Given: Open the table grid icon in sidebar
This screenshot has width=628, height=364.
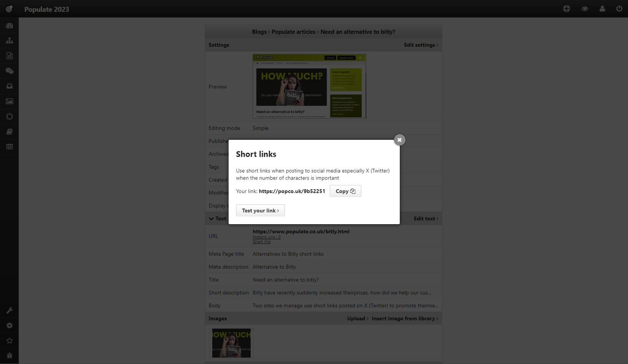Looking at the screenshot, I should point(10,147).
